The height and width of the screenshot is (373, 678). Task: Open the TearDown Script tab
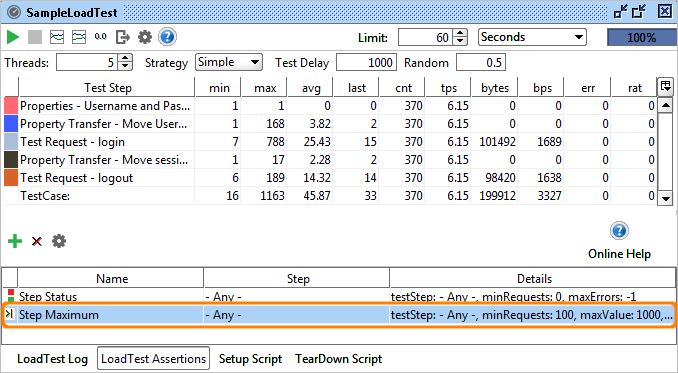339,359
